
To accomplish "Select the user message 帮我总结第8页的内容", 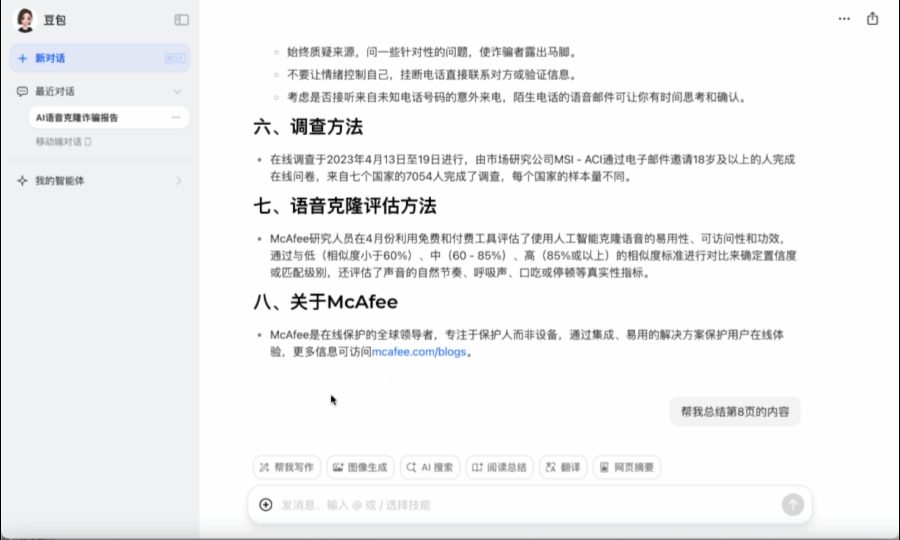I will (735, 411).
